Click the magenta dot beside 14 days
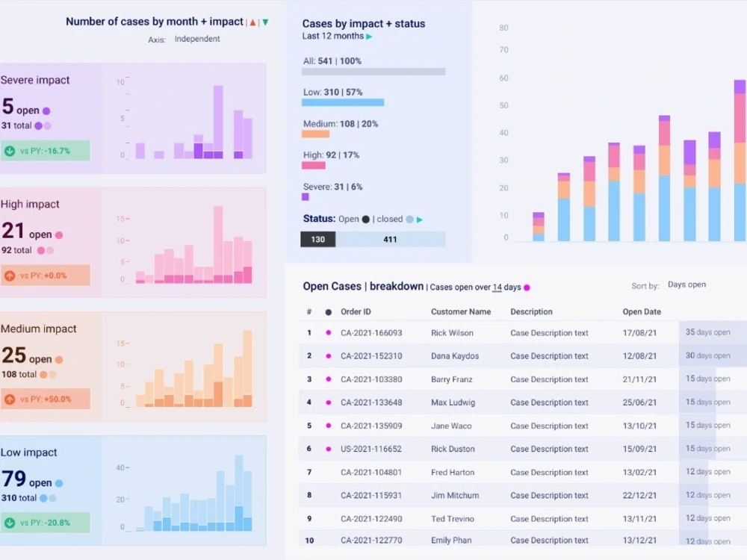The image size is (747, 560). pyautogui.click(x=528, y=287)
